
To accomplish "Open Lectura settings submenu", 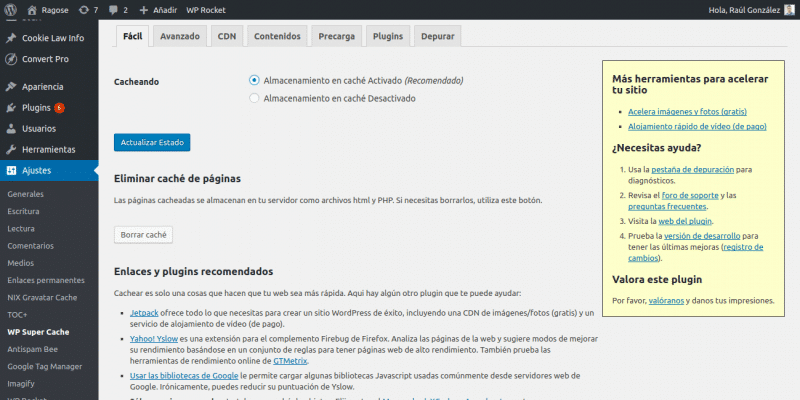I will (21, 229).
